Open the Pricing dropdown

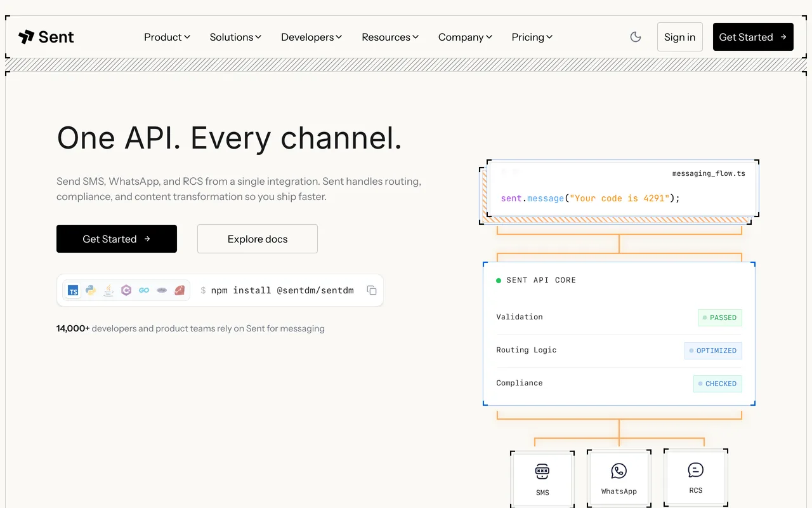click(532, 37)
